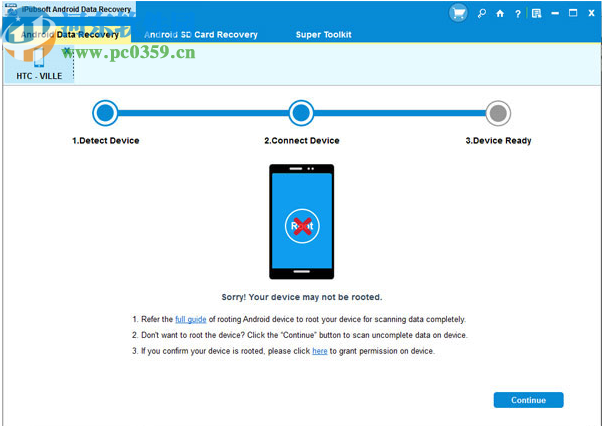Image resolution: width=606 pixels, height=426 pixels.
Task: Open the Super Toolkit tab
Action: coord(323,35)
